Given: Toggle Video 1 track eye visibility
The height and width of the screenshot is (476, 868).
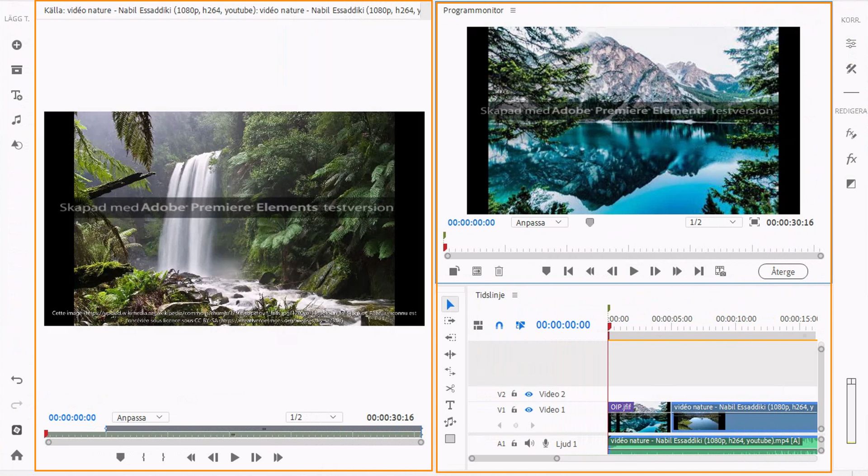Looking at the screenshot, I should pos(528,409).
